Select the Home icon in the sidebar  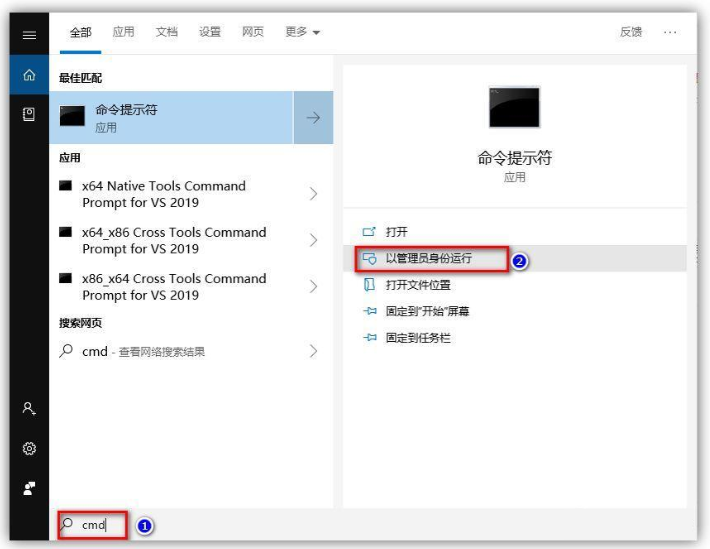point(29,75)
